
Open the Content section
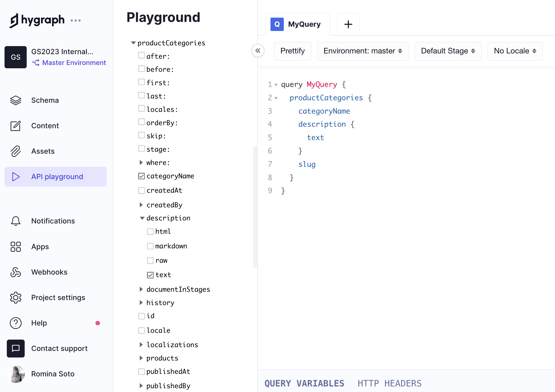(x=45, y=126)
